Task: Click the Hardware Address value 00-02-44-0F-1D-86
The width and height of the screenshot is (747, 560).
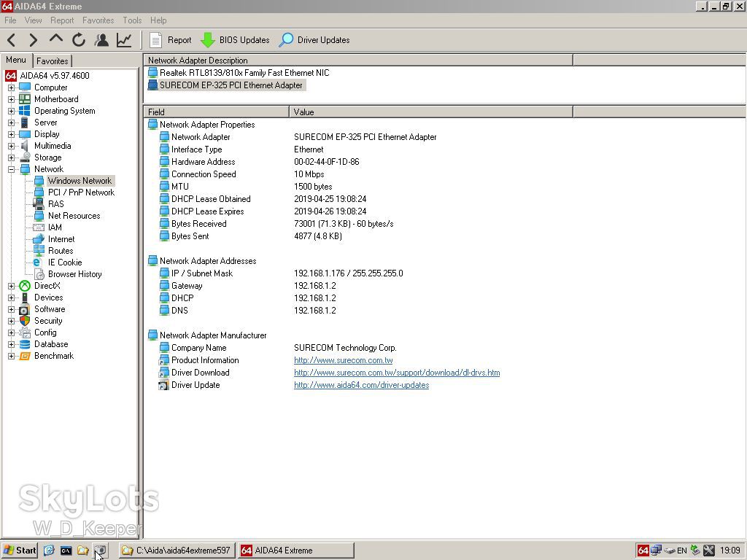Action: (x=326, y=162)
